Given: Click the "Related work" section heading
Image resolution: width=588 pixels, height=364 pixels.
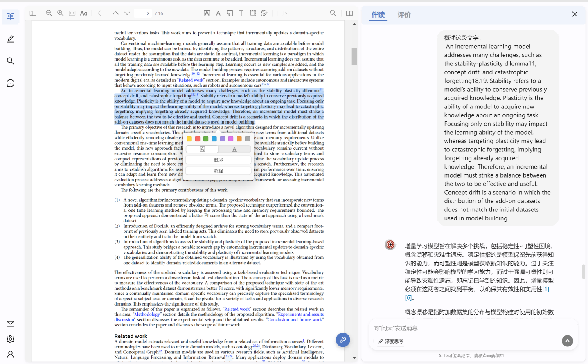Looking at the screenshot, I should 131,336.
